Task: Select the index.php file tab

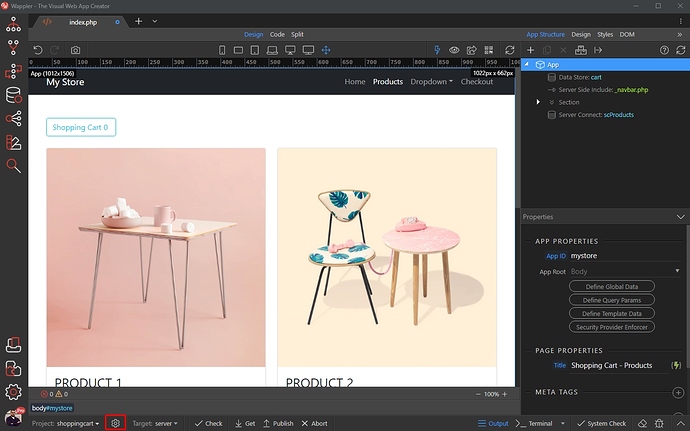Action: (83, 22)
